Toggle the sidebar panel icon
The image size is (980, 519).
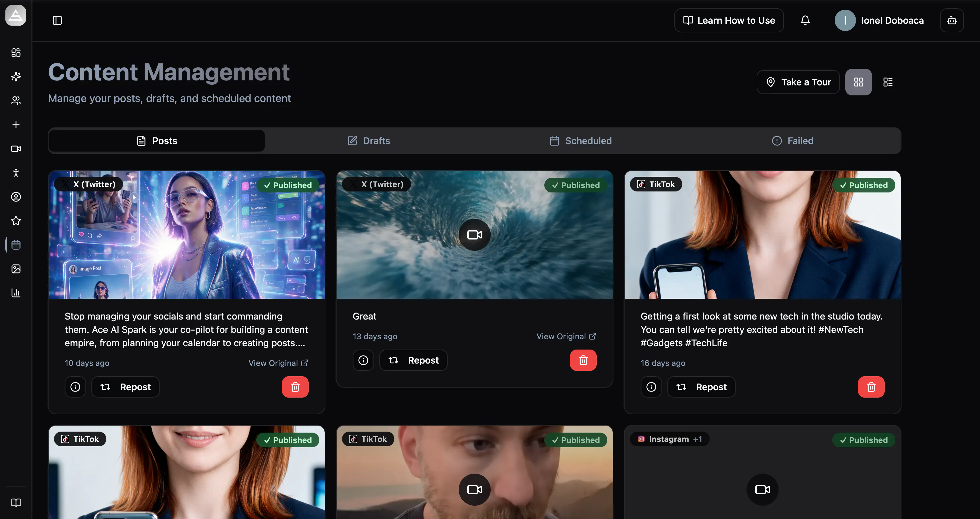pos(57,20)
